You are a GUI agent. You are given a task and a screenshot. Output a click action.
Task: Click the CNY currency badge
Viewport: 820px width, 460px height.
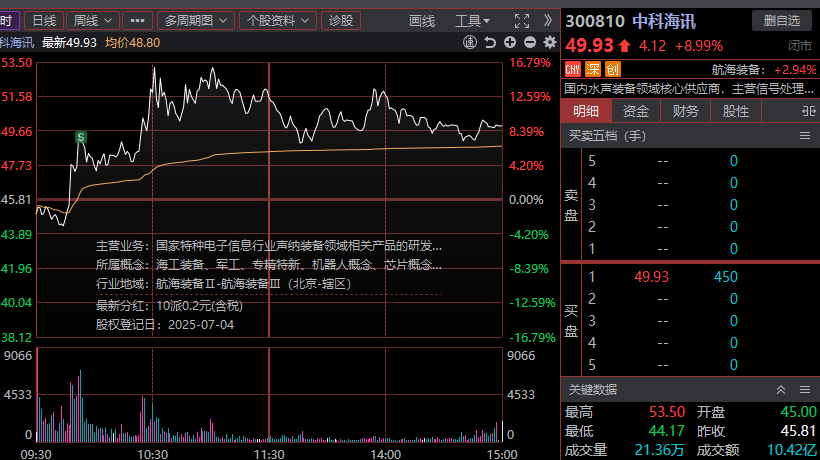pyautogui.click(x=573, y=69)
